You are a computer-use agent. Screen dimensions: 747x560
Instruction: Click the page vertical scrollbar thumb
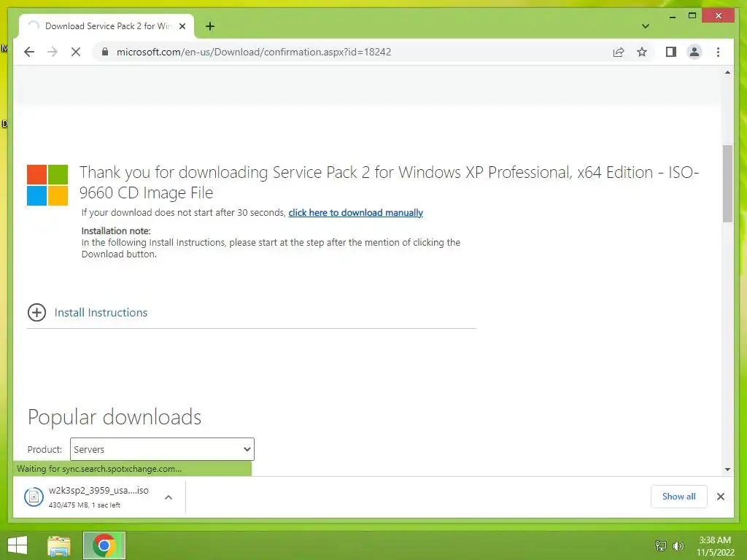click(727, 183)
